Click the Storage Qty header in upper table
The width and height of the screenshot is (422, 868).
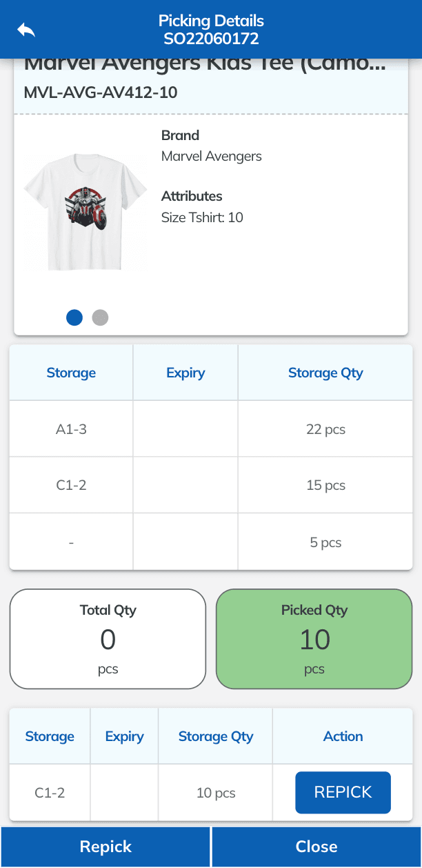click(325, 373)
